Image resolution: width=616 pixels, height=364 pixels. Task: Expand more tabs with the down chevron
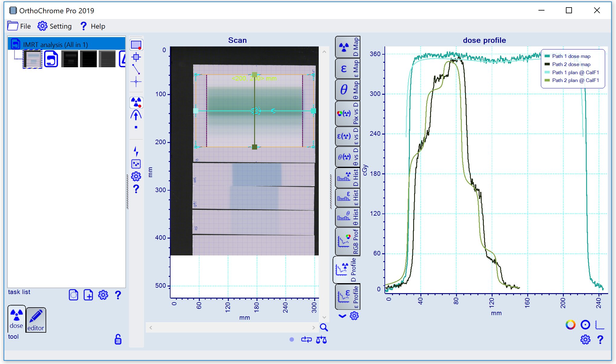point(342,316)
